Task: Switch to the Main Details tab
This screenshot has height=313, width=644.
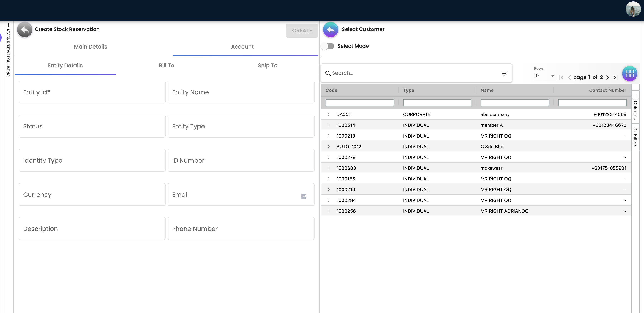Action: click(91, 47)
